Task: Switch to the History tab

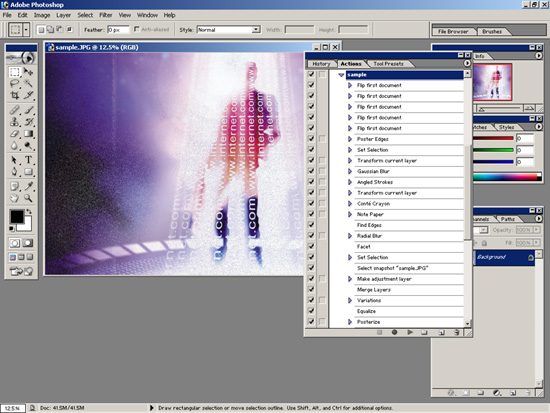Action: 321,64
